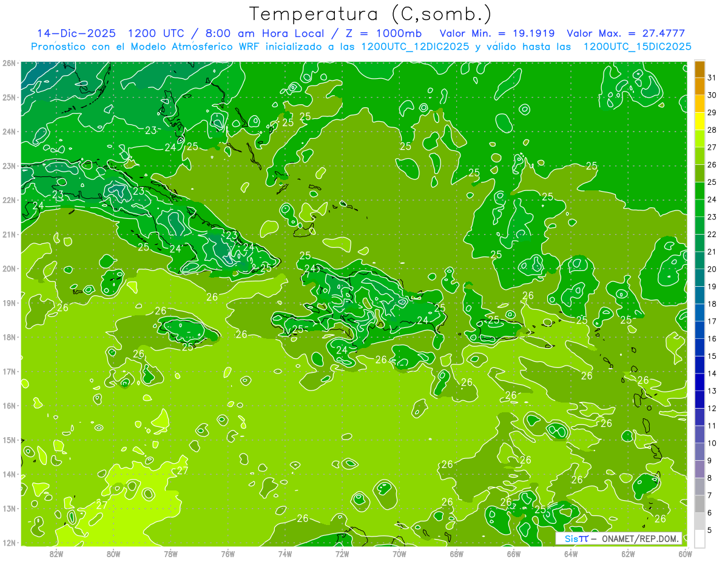Click the 22N latitude axis label
This screenshot has height=562, width=728.
point(9,200)
